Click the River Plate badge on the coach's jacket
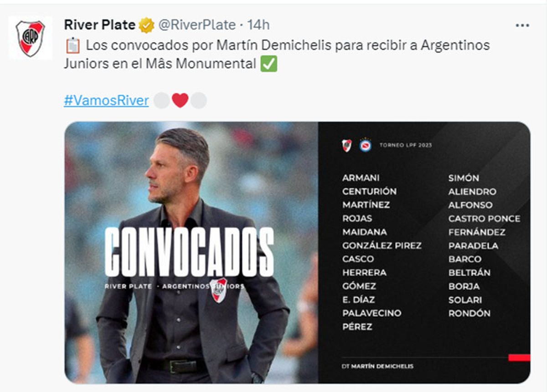Viewport: 547px width, 392px height. pos(219,290)
